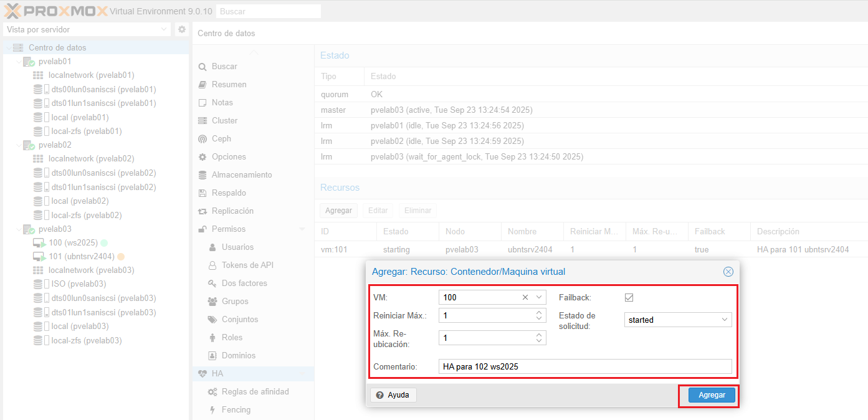Select node pvelab03 in tree
Screen dimensions: 868x420
(55, 229)
